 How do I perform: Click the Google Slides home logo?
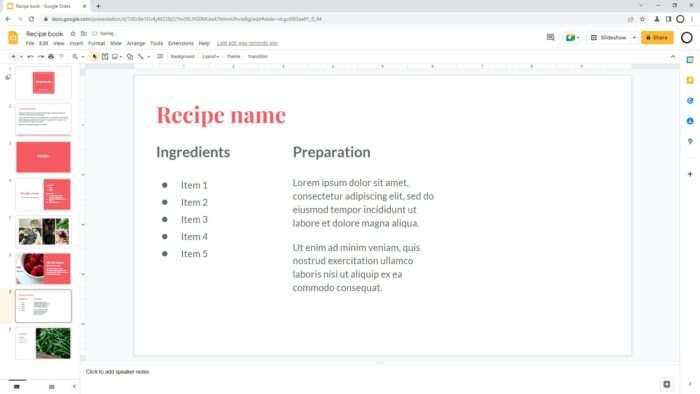pyautogui.click(x=13, y=38)
